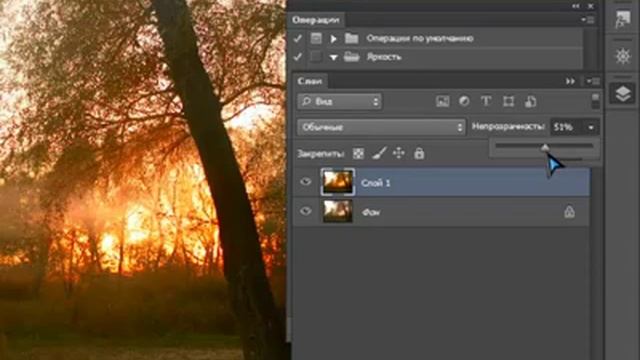Filter layers by shape icon
The width and height of the screenshot is (640, 360).
point(508,101)
